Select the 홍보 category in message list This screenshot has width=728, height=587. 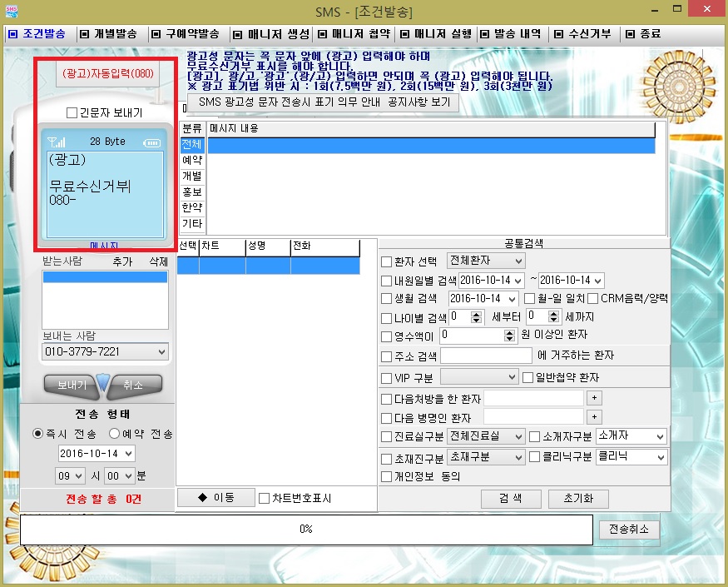(x=191, y=192)
